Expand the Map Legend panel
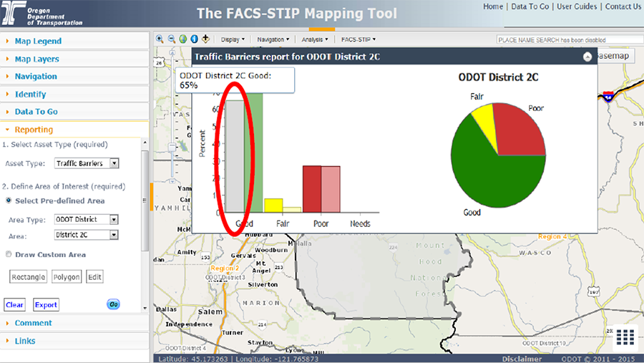 (74, 41)
